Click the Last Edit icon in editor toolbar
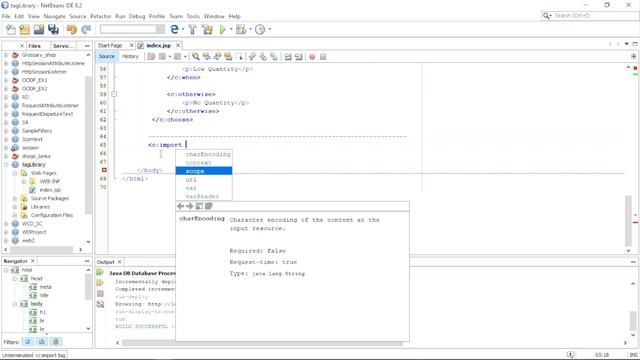Screen dimensions: 640x360 151,57
